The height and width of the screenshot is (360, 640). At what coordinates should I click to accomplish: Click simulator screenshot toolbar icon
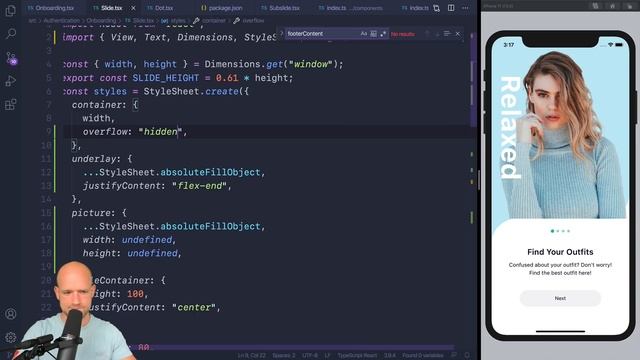point(596,6)
